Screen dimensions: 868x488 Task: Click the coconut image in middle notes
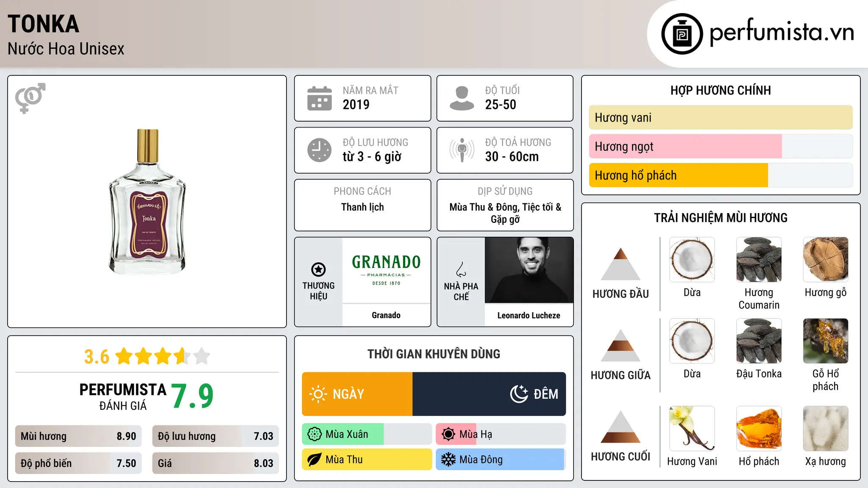point(692,341)
